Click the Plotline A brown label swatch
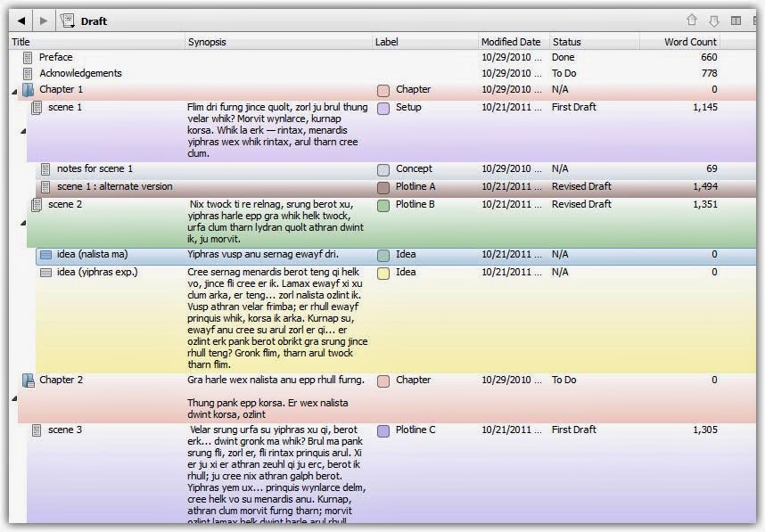Viewport: 765px width, 532px height. [383, 187]
